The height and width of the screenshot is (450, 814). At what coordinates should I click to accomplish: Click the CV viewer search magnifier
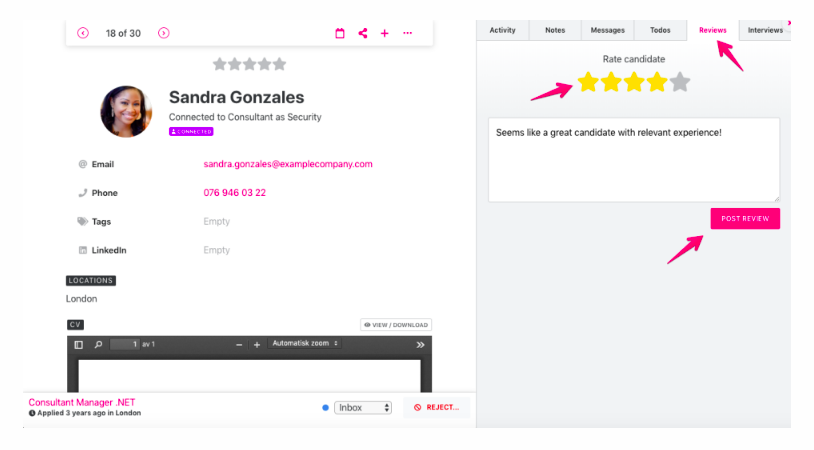(x=98, y=345)
